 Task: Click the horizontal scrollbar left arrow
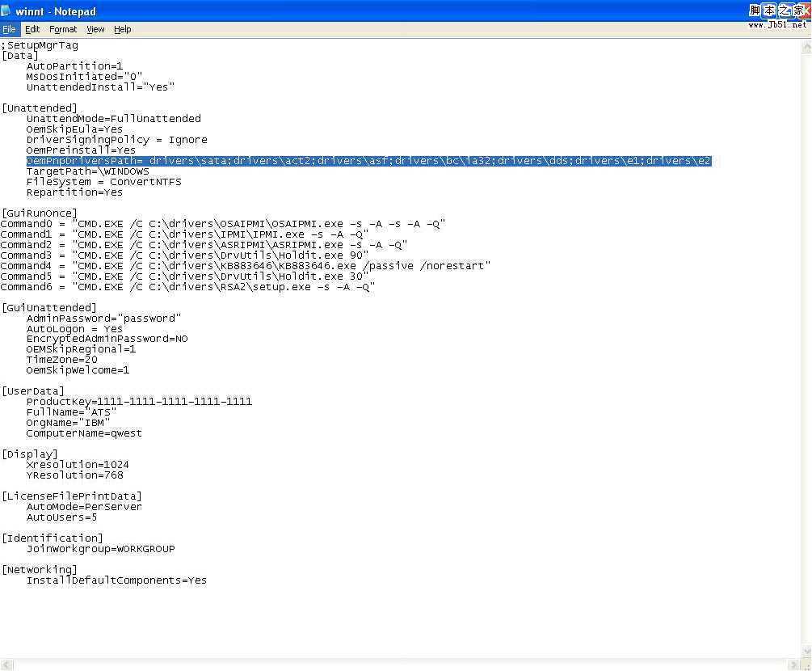[x=6, y=665]
